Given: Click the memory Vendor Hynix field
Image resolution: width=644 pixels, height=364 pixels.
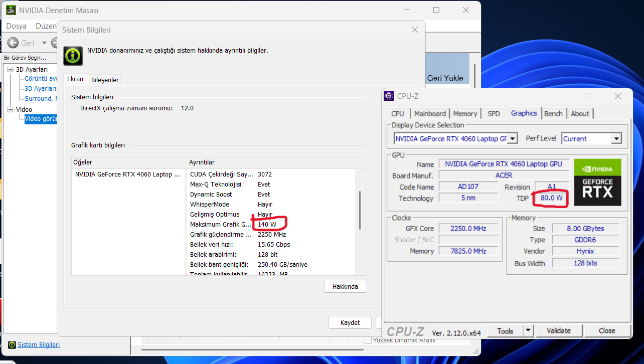Looking at the screenshot, I should pos(585,251).
